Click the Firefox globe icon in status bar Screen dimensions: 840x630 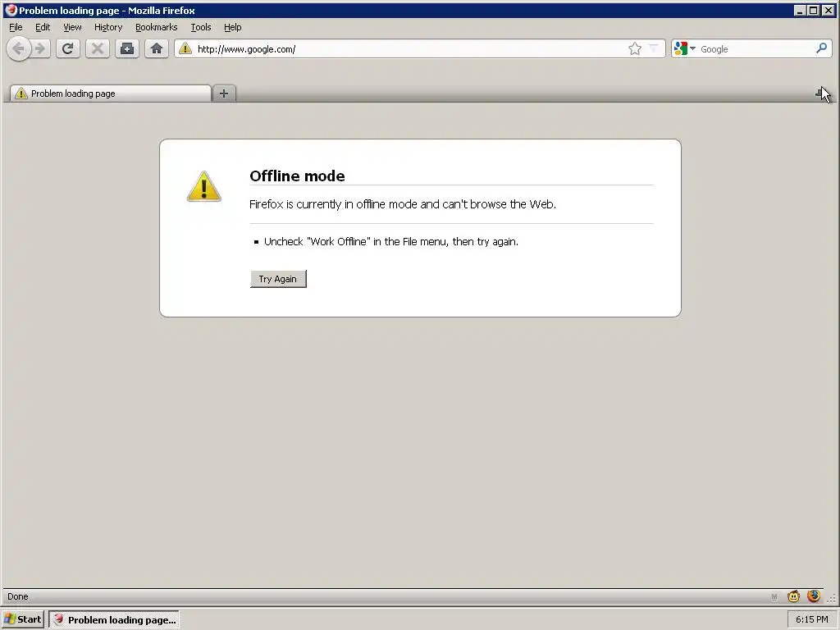[814, 596]
